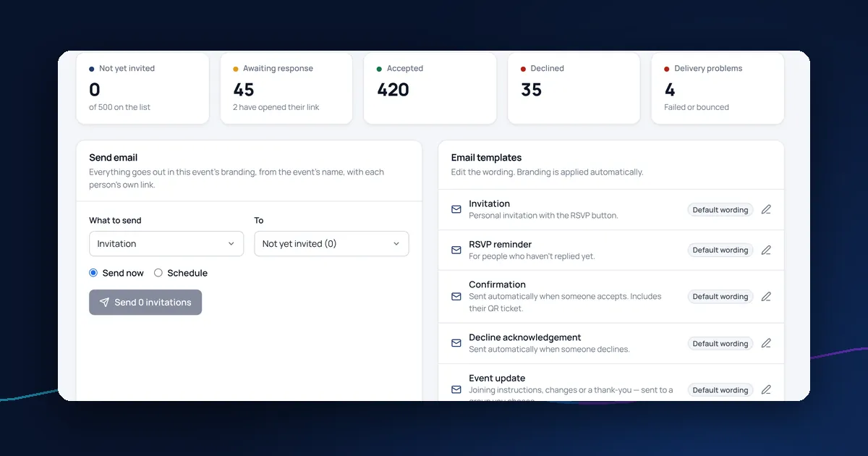The image size is (868, 456).
Task: Click the 'Personal invitation with the RSVP button.' description
Action: 544,216
